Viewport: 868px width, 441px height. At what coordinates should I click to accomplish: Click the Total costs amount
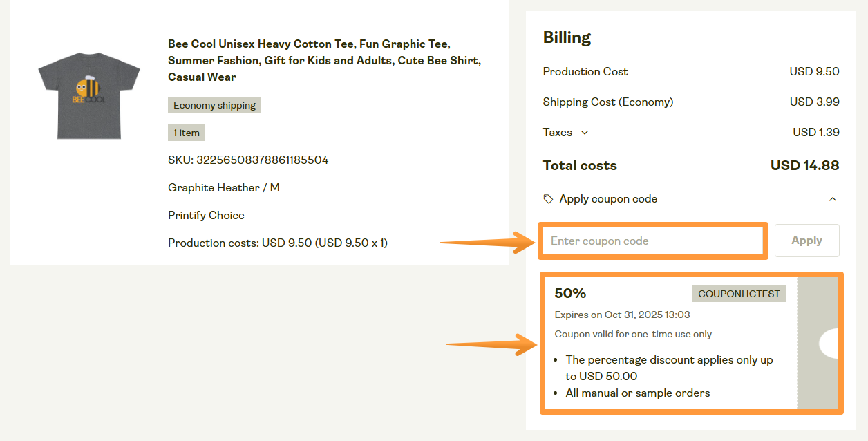click(804, 166)
